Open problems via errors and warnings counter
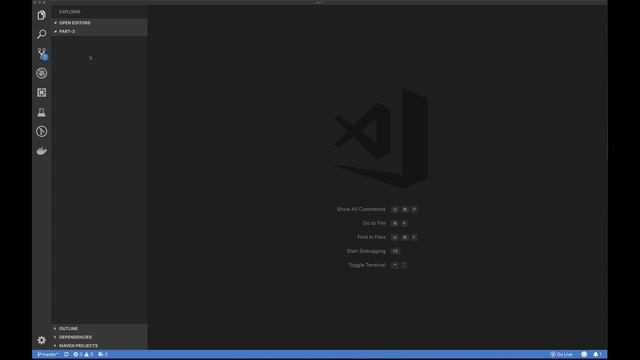The image size is (640, 360). [x=83, y=354]
